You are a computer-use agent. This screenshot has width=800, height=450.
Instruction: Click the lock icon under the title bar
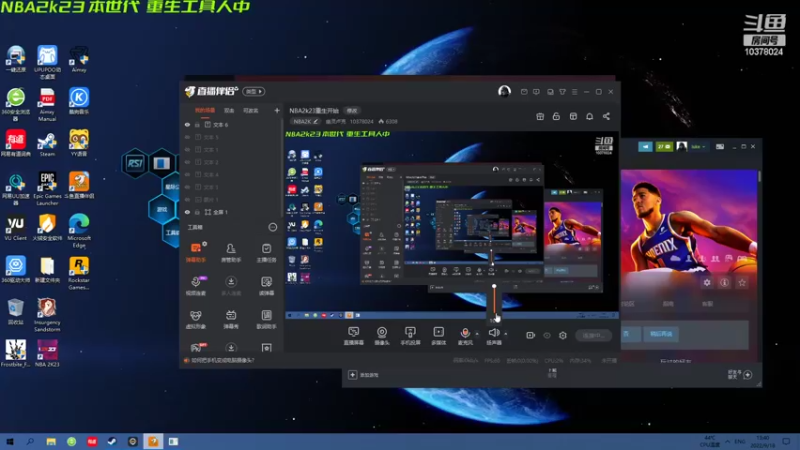[556, 116]
